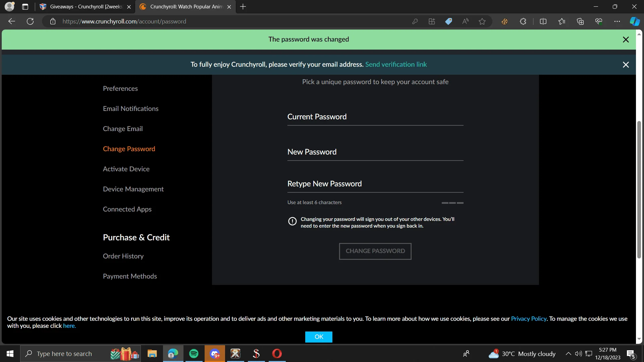Open the tab actions menu icon
The width and height of the screenshot is (644, 362).
[x=25, y=7]
